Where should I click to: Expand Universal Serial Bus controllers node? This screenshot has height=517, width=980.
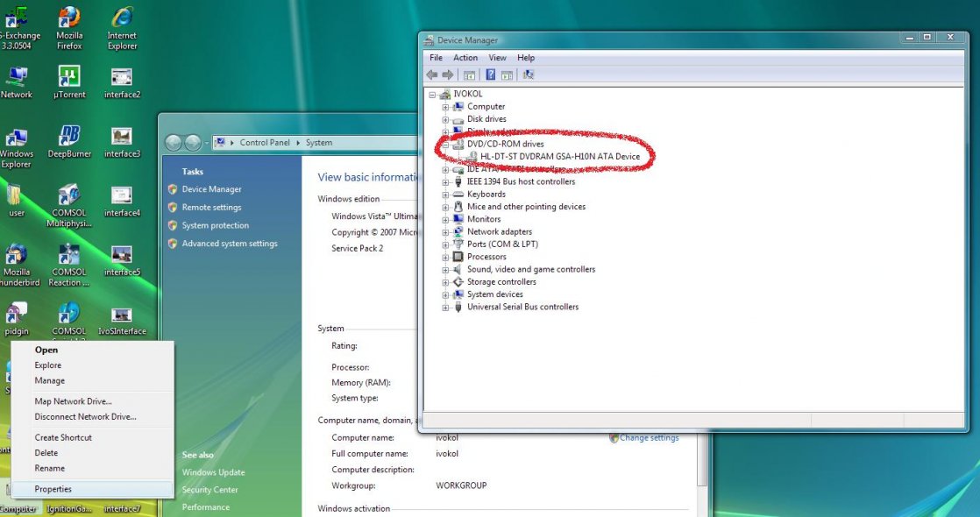tap(445, 308)
